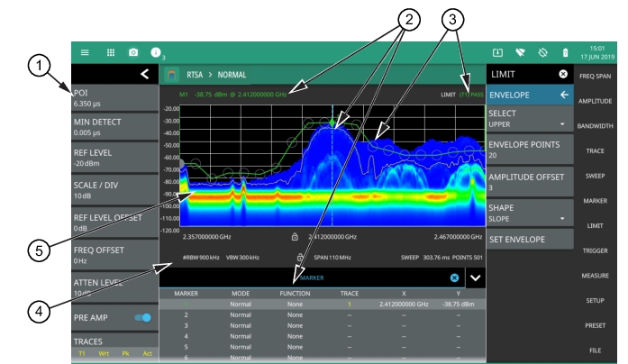Collapse marker table with down chevron
This screenshot has width=628, height=364.
476,278
